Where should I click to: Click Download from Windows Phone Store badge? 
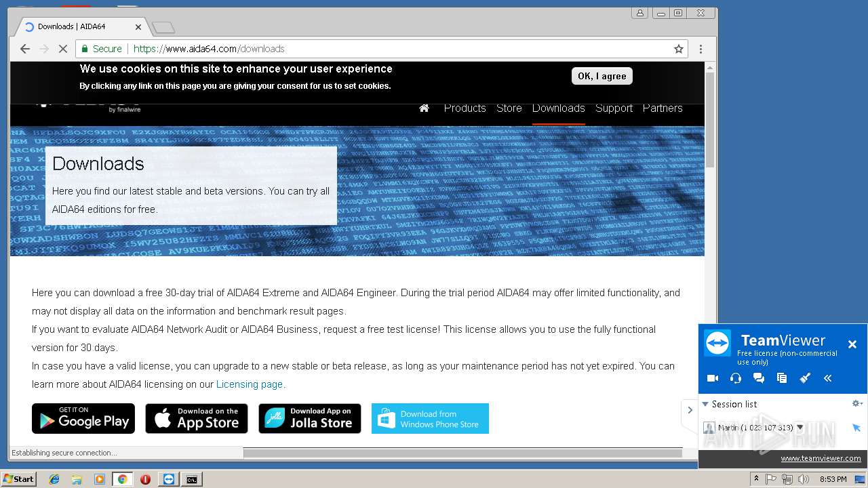pyautogui.click(x=430, y=418)
